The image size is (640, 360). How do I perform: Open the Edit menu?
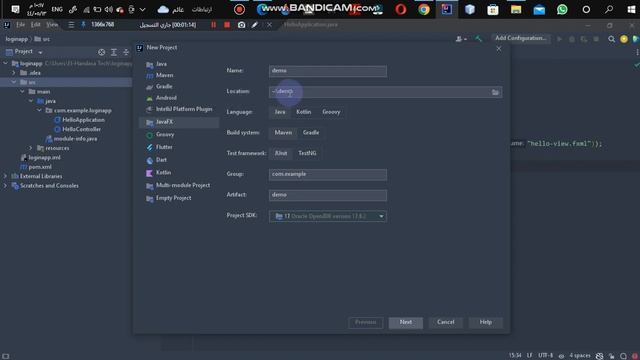point(36,25)
